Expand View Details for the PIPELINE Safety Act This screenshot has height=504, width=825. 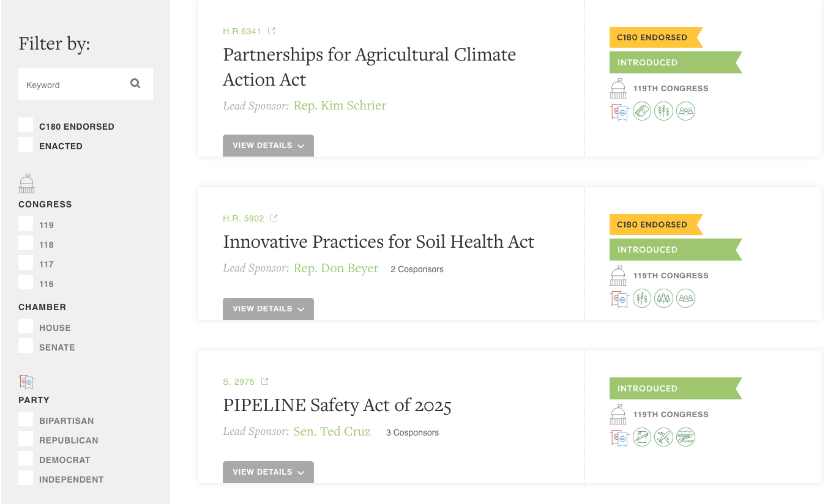[x=268, y=472]
